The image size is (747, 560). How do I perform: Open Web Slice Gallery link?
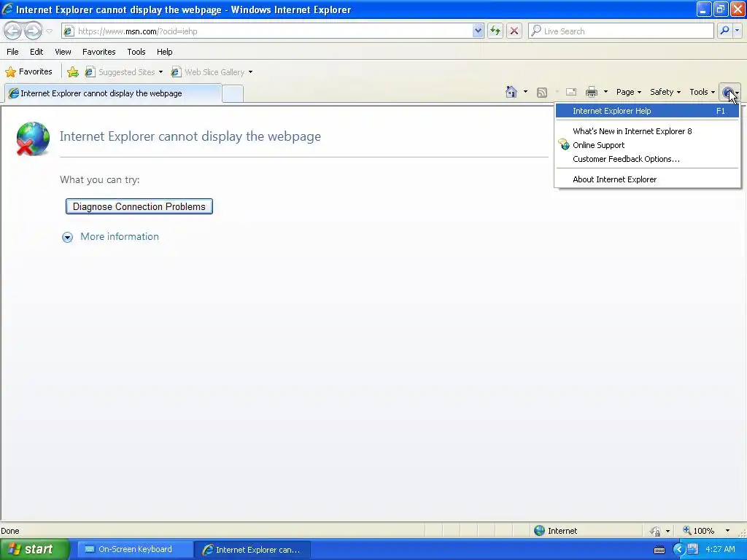[208, 72]
